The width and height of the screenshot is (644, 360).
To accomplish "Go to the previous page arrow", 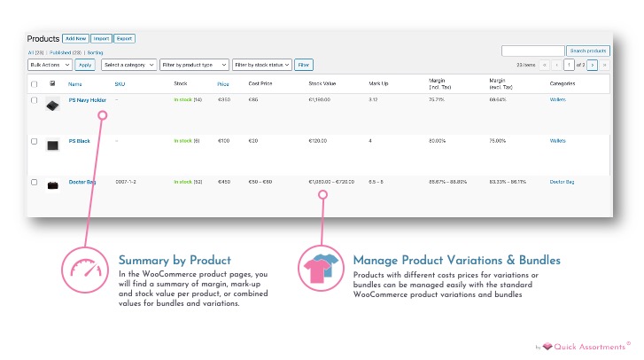I will click(x=557, y=65).
